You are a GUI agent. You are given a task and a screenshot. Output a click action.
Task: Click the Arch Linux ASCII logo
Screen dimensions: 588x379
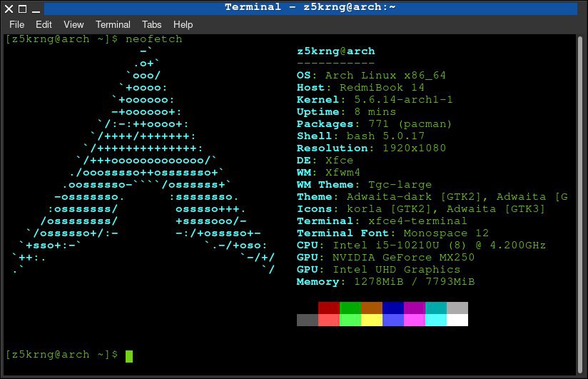[143, 160]
